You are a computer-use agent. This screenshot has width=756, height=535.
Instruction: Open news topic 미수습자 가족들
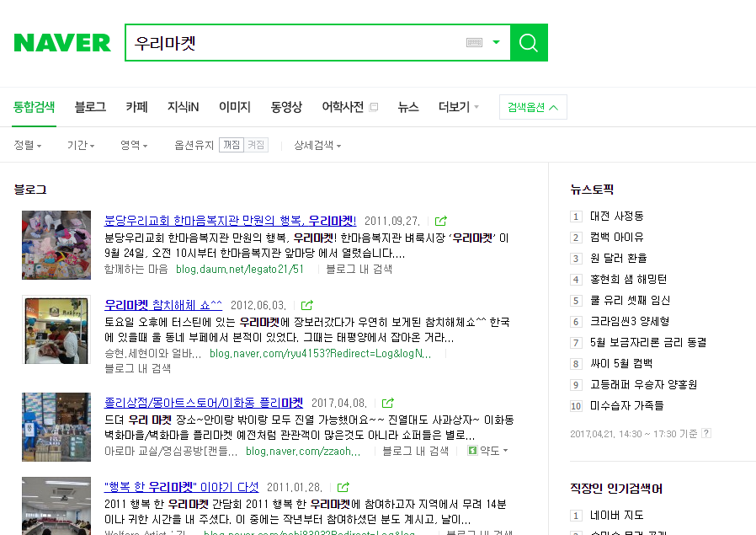point(627,406)
